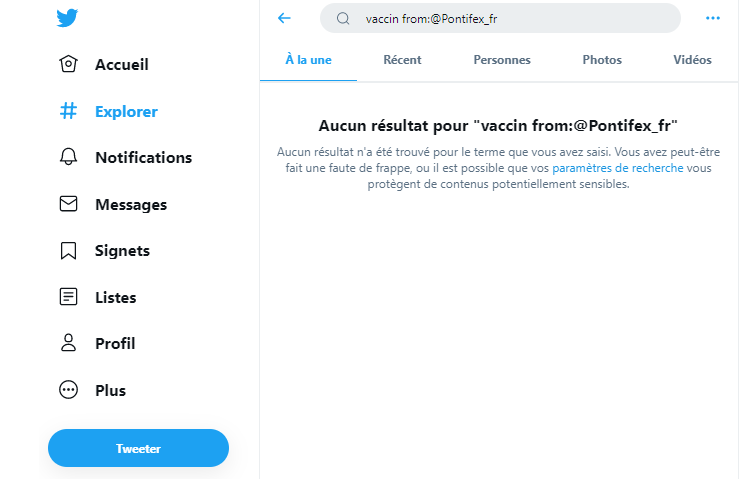
Task: Switch to the Personnes tab
Action: pyautogui.click(x=502, y=60)
